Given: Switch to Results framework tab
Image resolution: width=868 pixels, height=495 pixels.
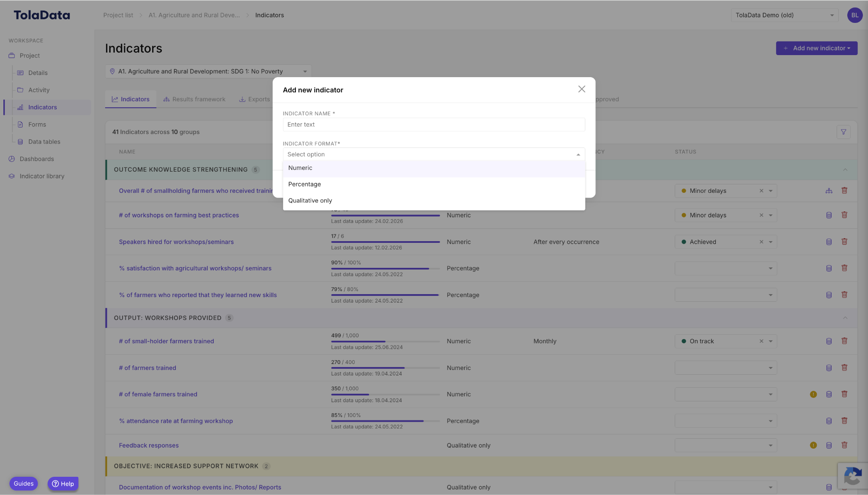Looking at the screenshot, I should [x=194, y=99].
